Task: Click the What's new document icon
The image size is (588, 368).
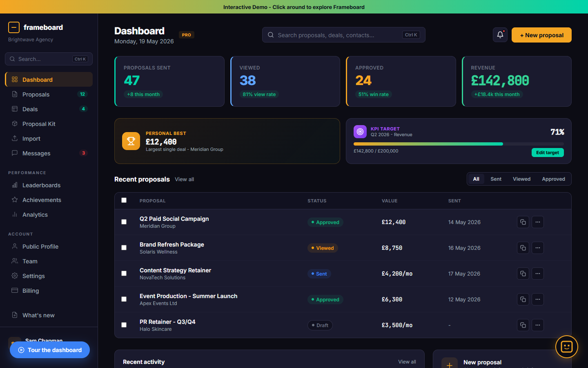Action: point(15,315)
